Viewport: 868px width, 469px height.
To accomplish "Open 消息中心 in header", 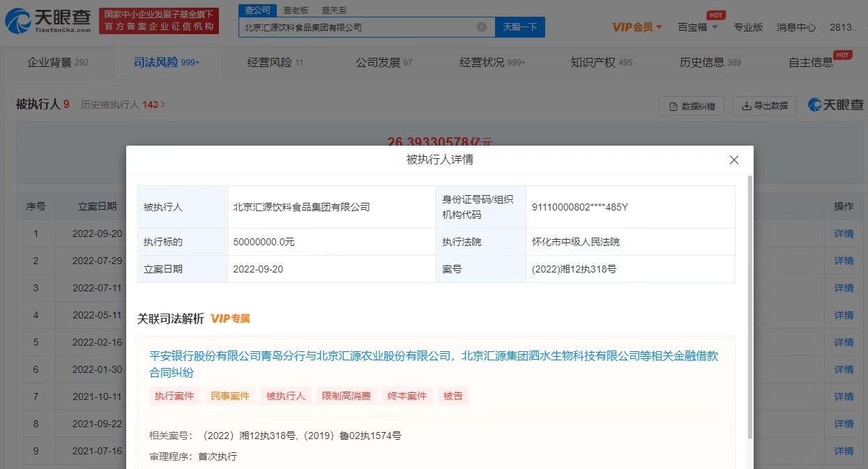I will point(796,27).
